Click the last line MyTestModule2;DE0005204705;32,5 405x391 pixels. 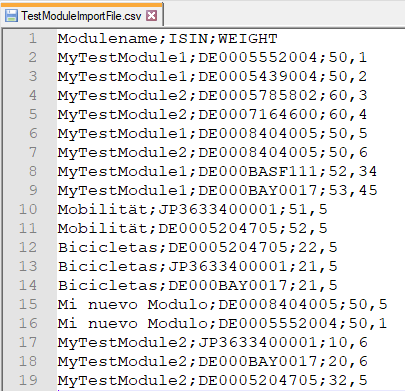[212, 381]
